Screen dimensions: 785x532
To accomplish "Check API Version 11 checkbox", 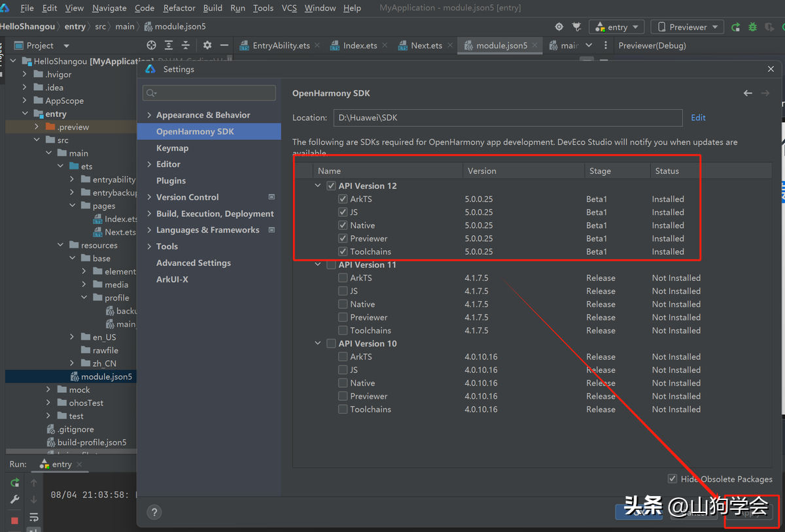I will [331, 265].
